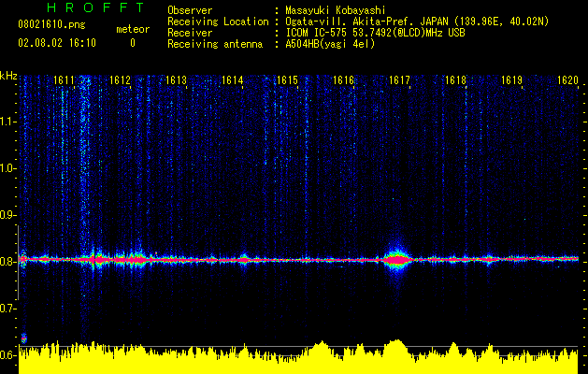Click the kHz axis unit label

(8, 76)
